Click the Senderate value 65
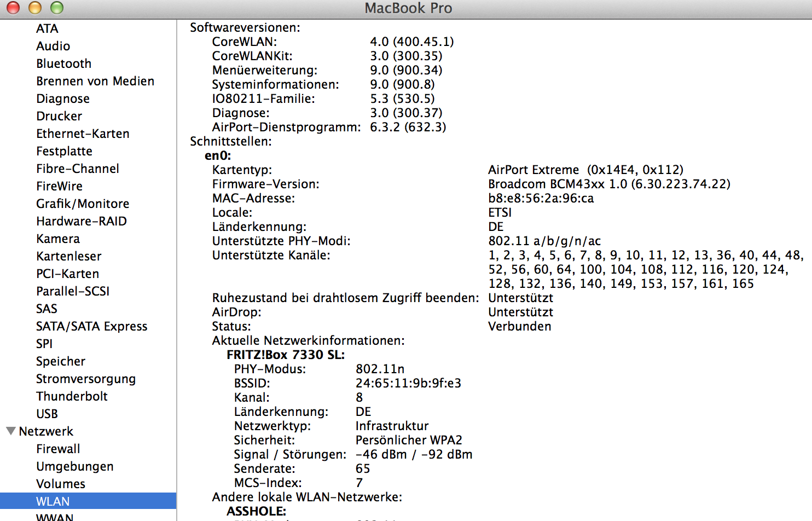The width and height of the screenshot is (812, 521). point(363,468)
